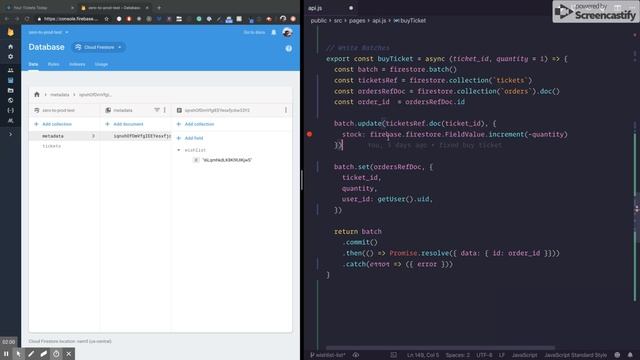Open the Database help question mark icon

[x=289, y=48]
